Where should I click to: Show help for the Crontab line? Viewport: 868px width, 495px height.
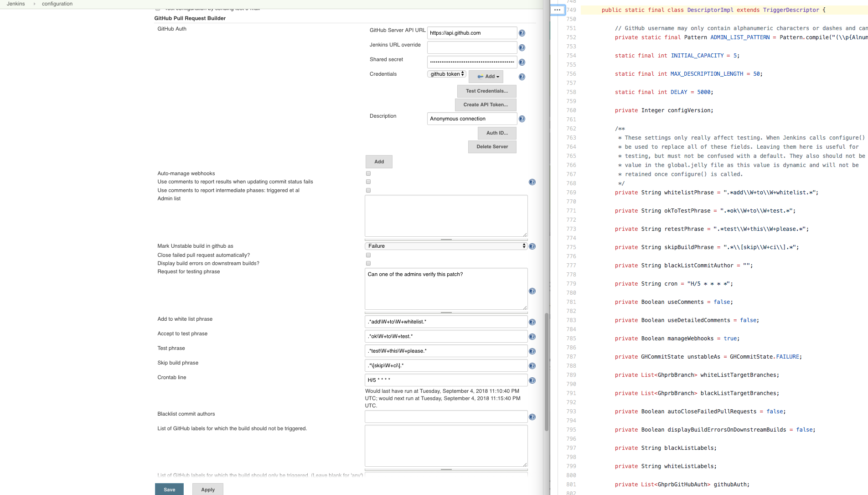click(x=532, y=380)
